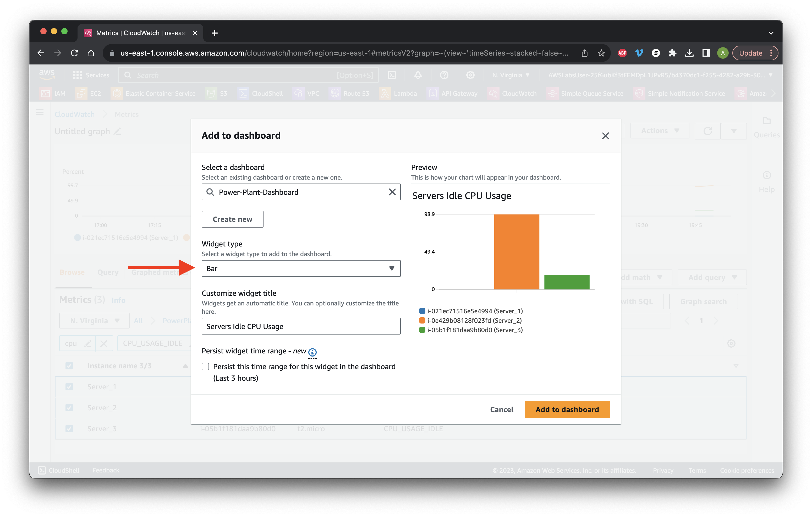Screen dimensions: 812x517
Task: Close the Metrics CloudWatch tab
Action: (x=195, y=33)
